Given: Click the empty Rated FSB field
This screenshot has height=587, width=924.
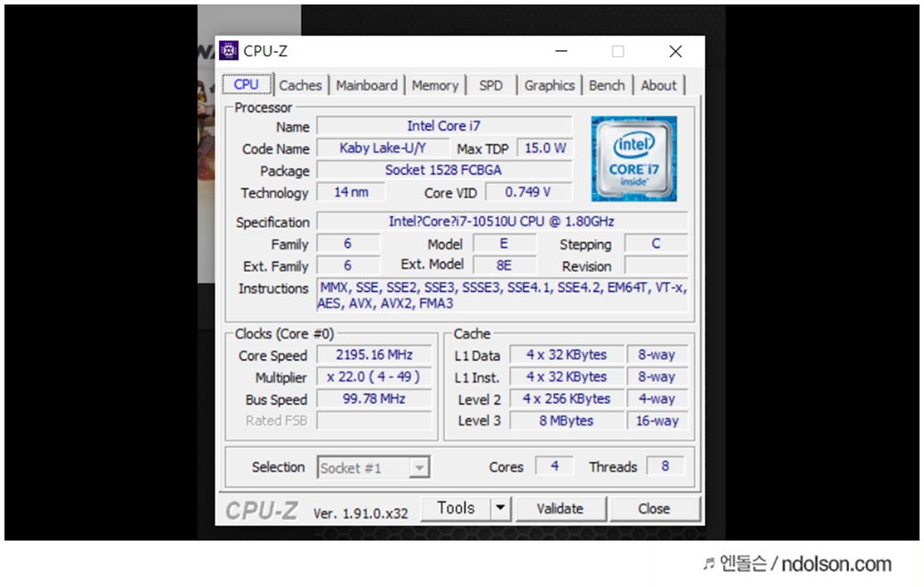Looking at the screenshot, I should (374, 421).
